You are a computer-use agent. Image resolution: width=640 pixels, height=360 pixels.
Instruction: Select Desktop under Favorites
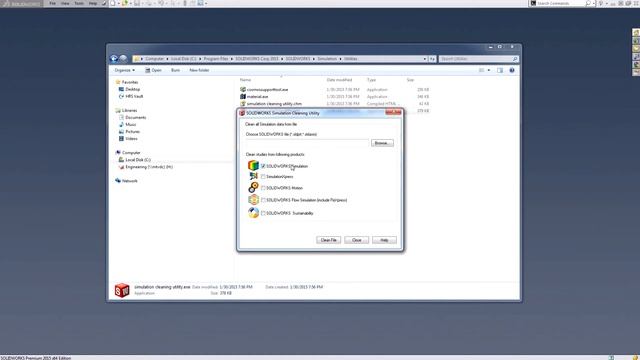132,89
